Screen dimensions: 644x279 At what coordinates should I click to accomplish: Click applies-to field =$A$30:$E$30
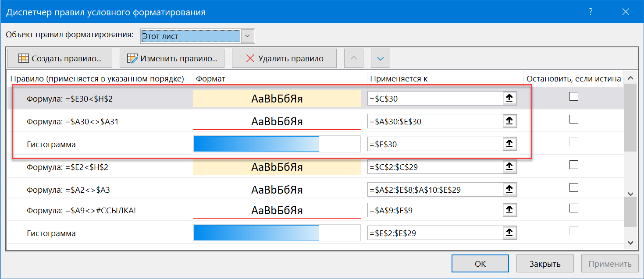435,121
